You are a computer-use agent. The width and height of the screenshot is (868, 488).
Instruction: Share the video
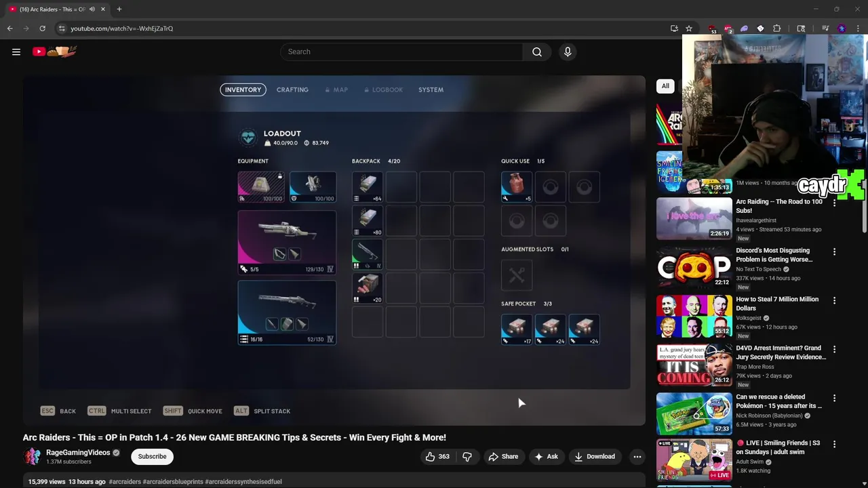click(503, 457)
